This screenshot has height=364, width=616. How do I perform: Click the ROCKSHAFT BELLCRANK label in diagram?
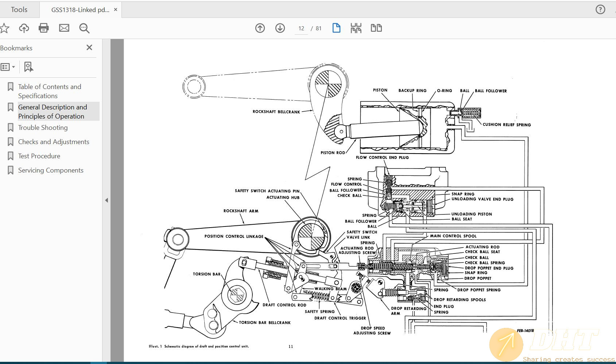click(x=276, y=112)
